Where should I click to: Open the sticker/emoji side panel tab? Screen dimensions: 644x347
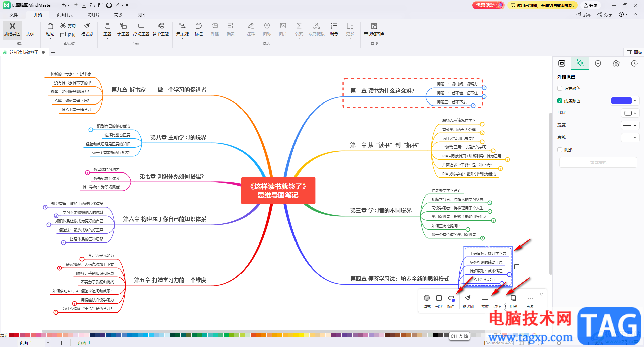598,63
